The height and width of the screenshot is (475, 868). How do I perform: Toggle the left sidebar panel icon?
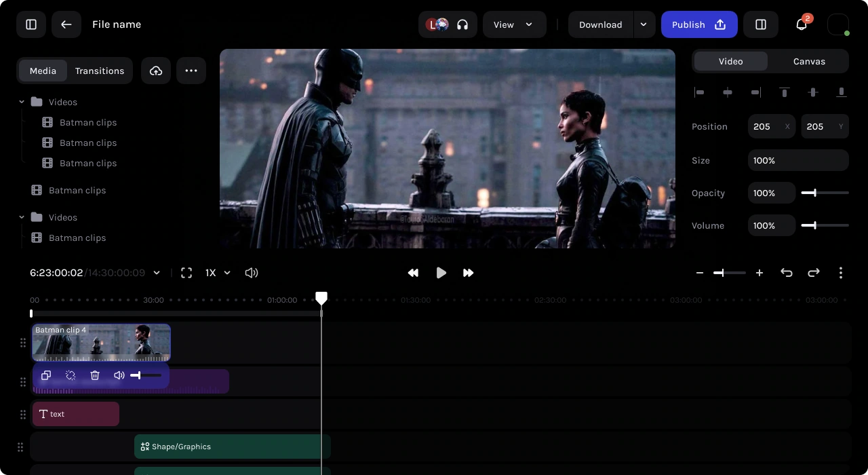coord(31,24)
